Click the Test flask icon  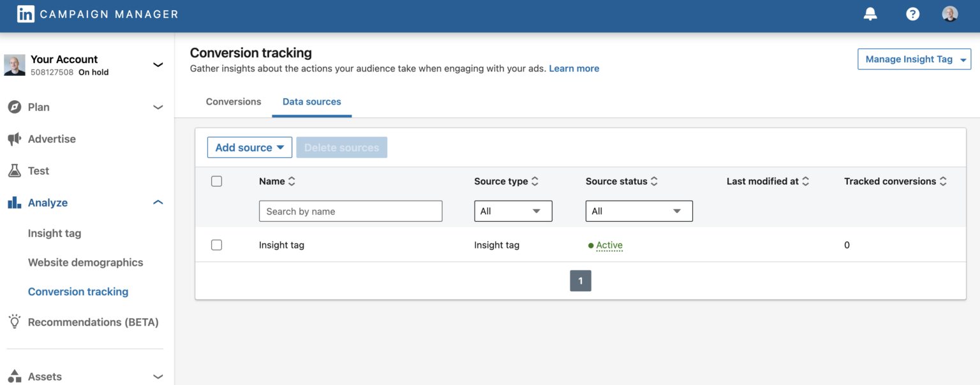pyautogui.click(x=14, y=171)
